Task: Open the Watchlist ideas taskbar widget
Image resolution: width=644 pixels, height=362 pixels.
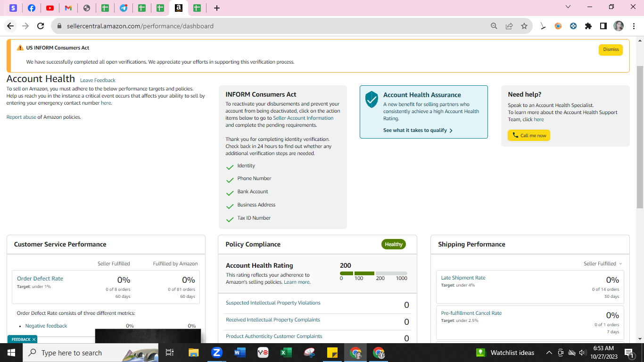Action: 505,353
